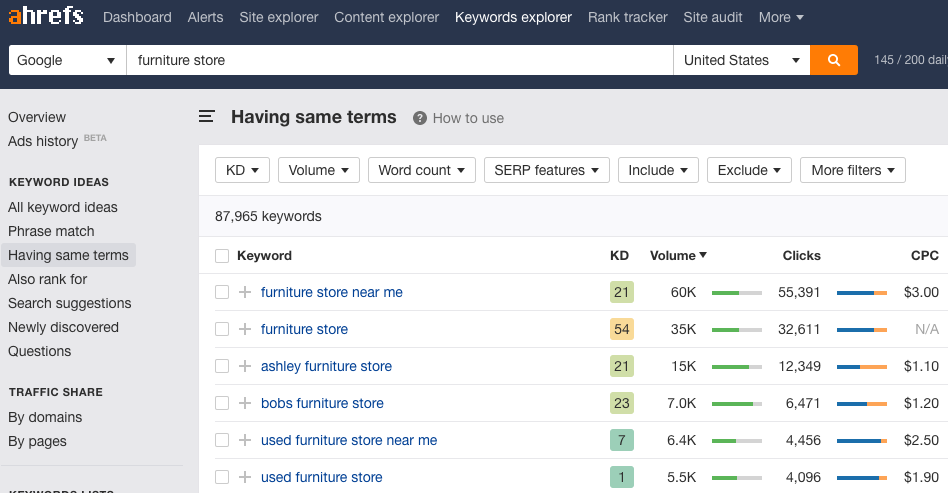Click the orange search magnifier button
This screenshot has height=493, width=948.
click(834, 60)
